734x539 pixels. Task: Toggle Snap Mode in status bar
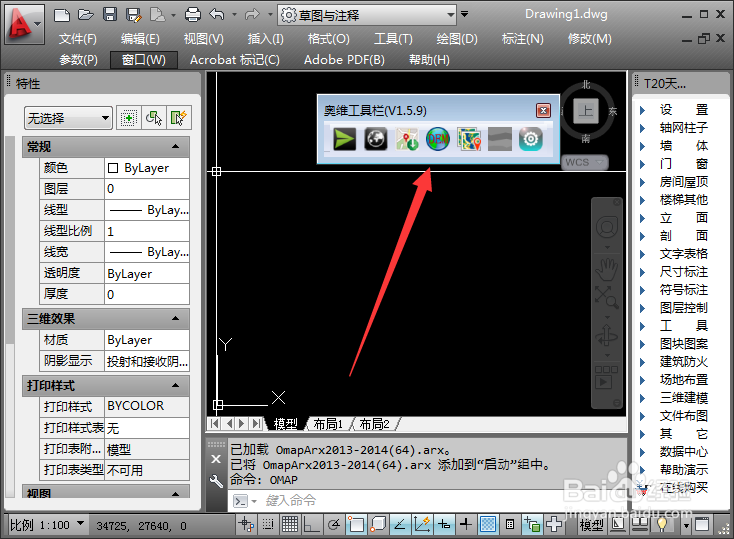(268, 524)
